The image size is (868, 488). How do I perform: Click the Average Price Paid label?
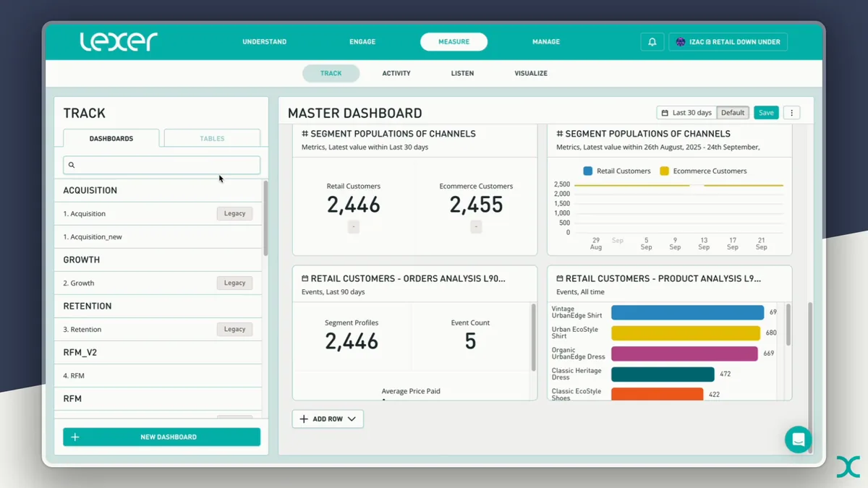click(411, 391)
